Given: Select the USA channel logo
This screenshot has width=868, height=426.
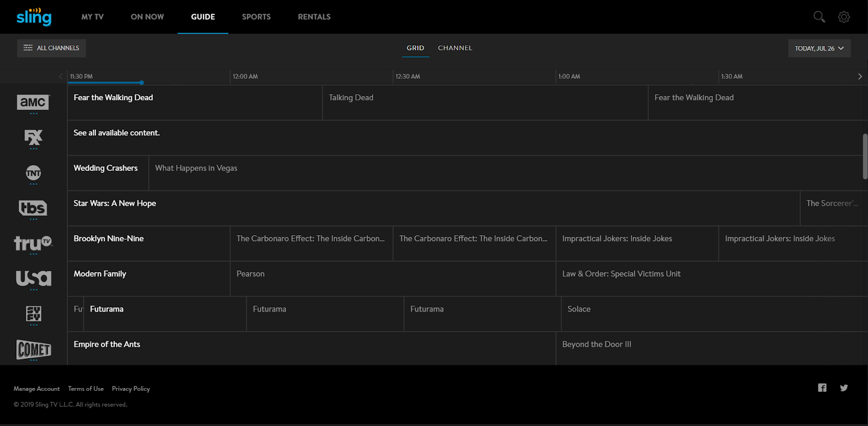Looking at the screenshot, I should 34,279.
